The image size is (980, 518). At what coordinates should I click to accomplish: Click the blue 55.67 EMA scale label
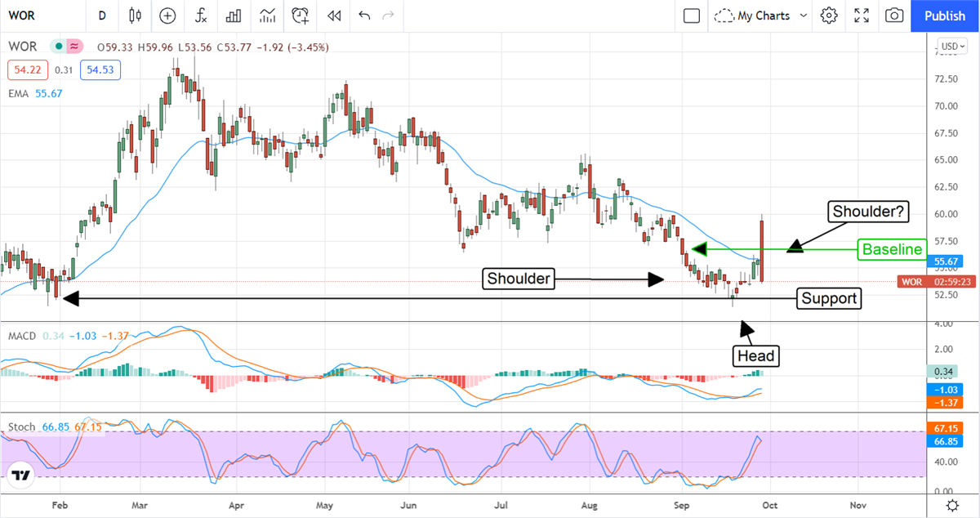944,262
